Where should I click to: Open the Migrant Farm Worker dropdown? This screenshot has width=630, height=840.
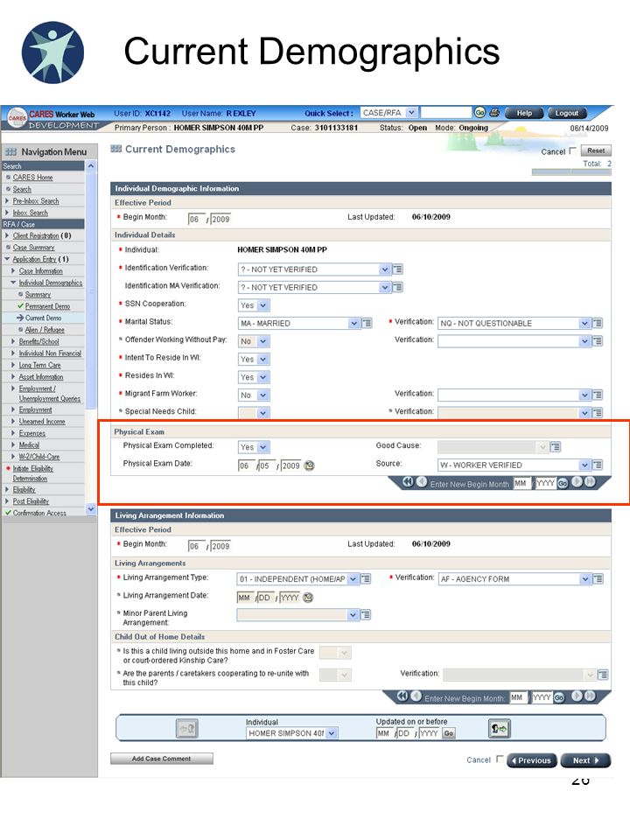[x=263, y=395]
